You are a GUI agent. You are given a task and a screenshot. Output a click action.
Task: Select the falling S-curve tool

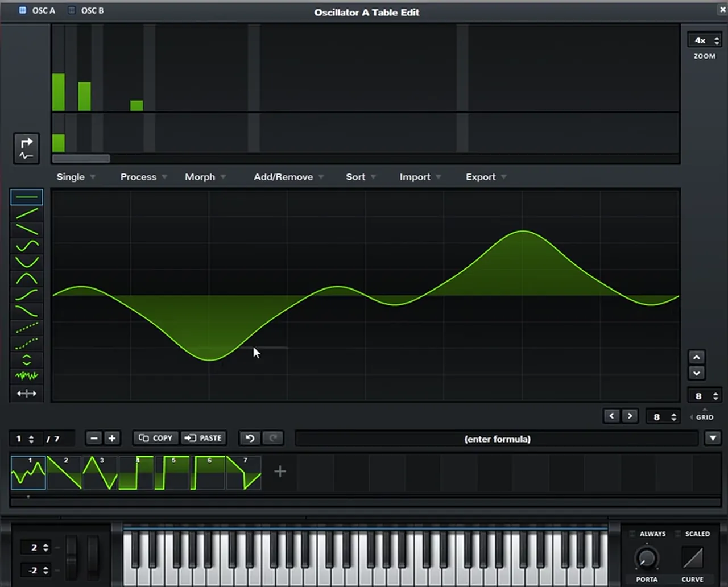tap(27, 311)
